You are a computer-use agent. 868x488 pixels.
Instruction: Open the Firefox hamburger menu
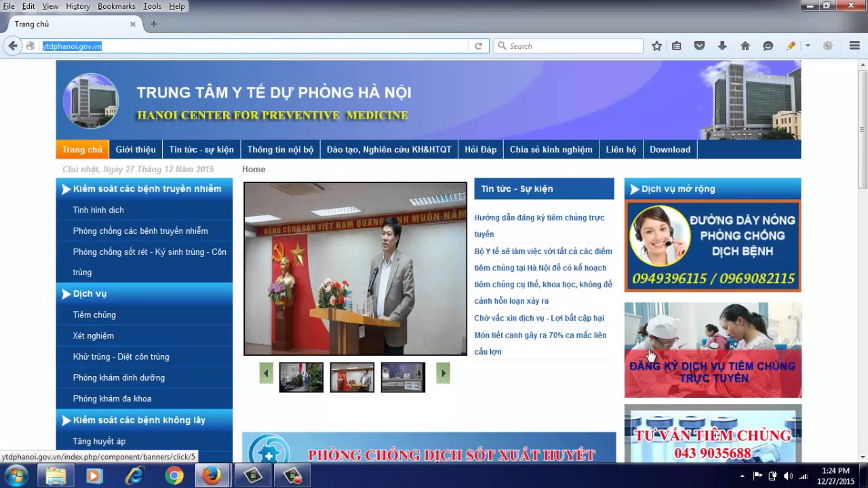[x=854, y=46]
